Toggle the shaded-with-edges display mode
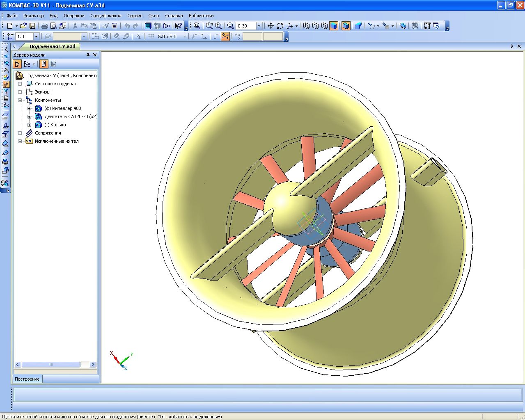Screen dimensions: 525x420 pyautogui.click(x=346, y=26)
